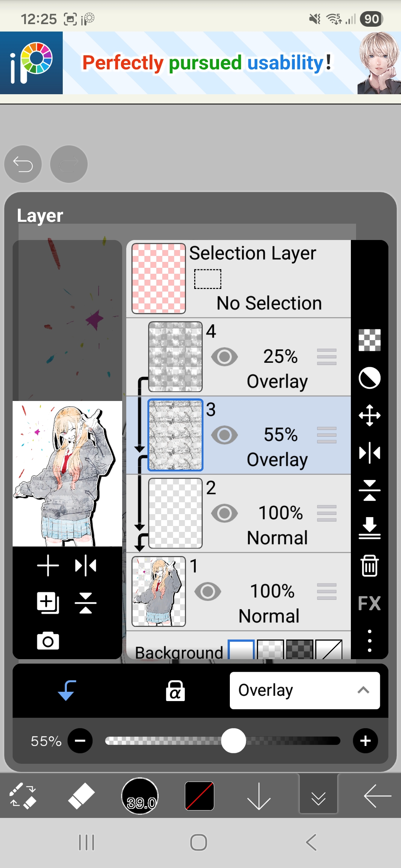Image resolution: width=401 pixels, height=868 pixels.
Task: Add a new layer with plus icon
Action: pos(48,566)
